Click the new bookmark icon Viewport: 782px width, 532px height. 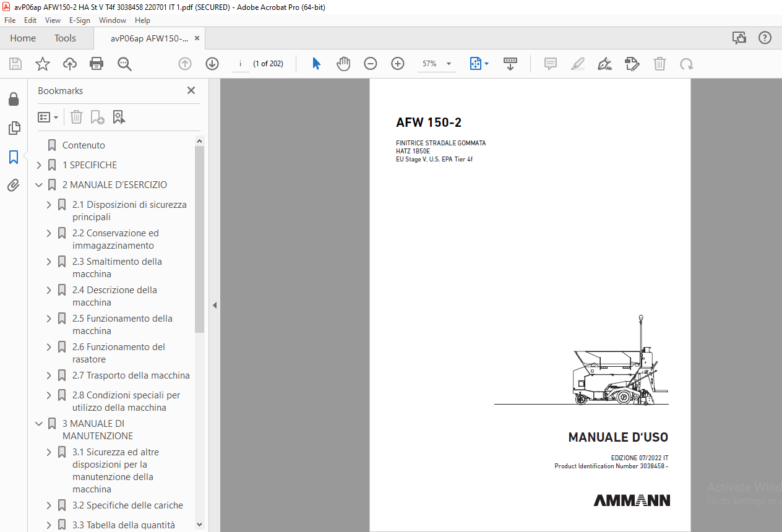[x=97, y=117]
